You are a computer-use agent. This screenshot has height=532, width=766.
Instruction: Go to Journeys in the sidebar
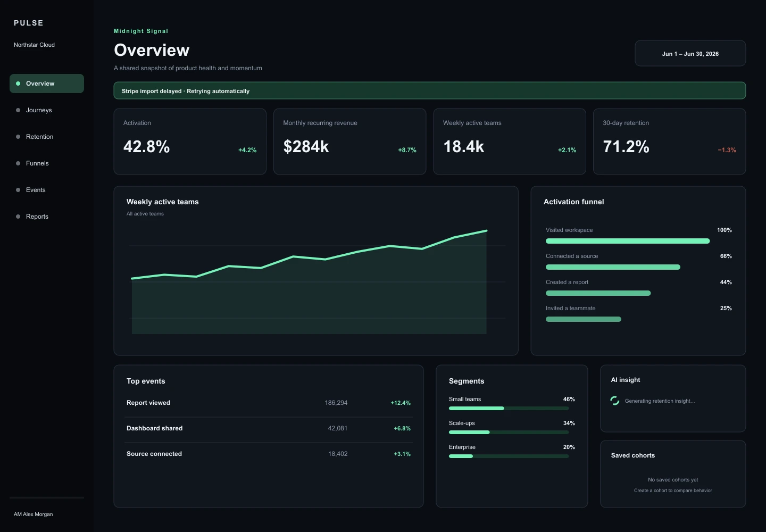click(47, 110)
